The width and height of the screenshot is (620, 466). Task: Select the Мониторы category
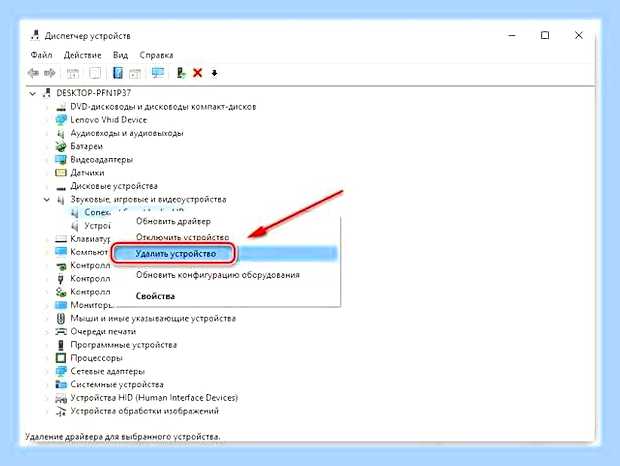[91, 305]
